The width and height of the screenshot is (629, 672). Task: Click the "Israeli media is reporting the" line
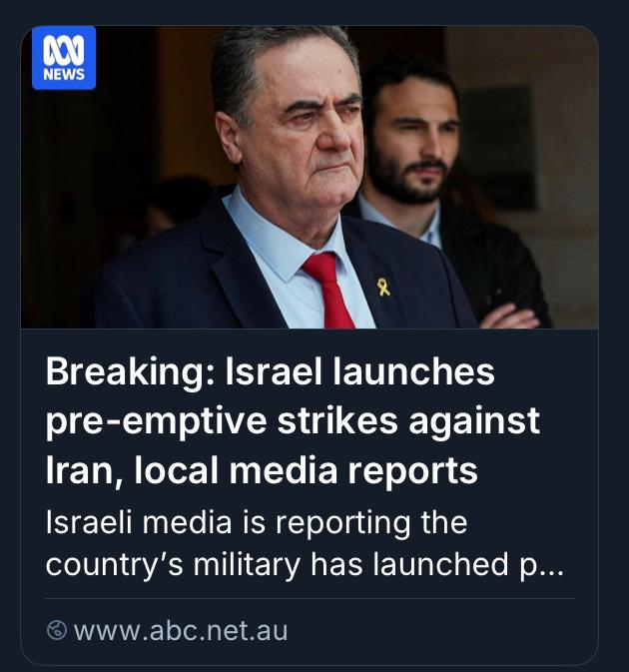257,522
